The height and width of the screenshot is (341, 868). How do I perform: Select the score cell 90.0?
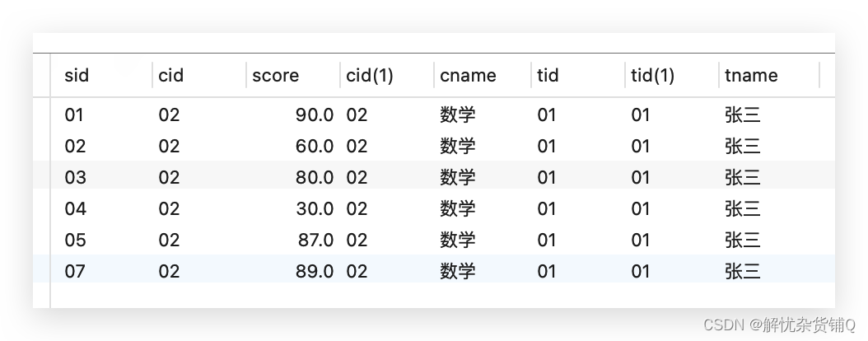[315, 115]
